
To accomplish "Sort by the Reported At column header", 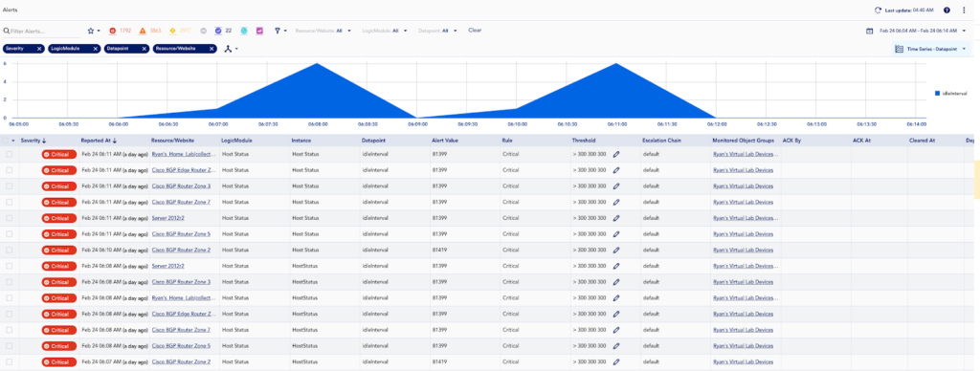I will click(x=98, y=141).
